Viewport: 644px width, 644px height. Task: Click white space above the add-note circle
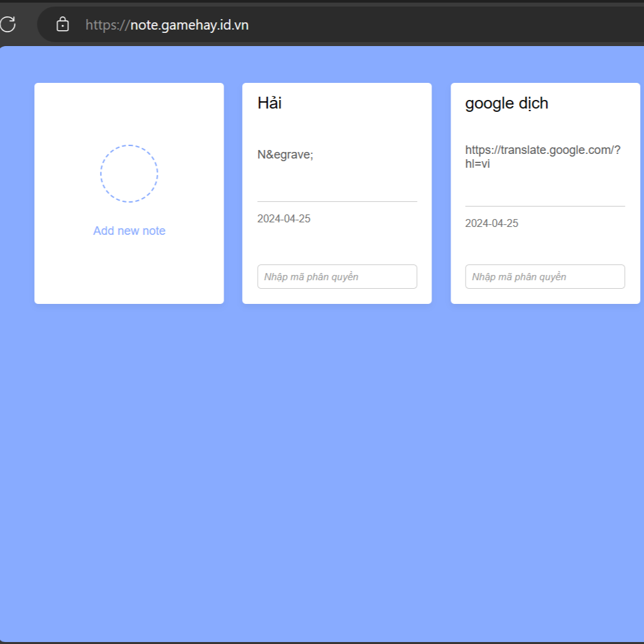[x=129, y=112]
